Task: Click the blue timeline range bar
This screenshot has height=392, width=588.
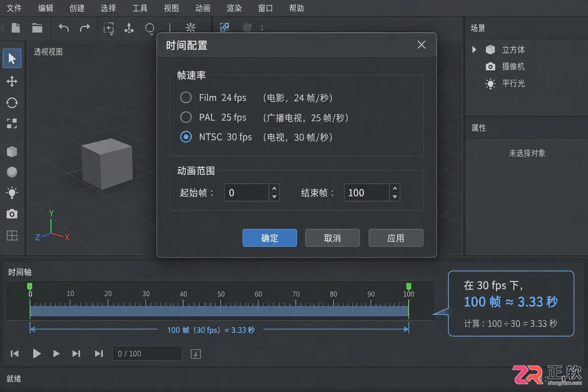Action: coord(219,311)
